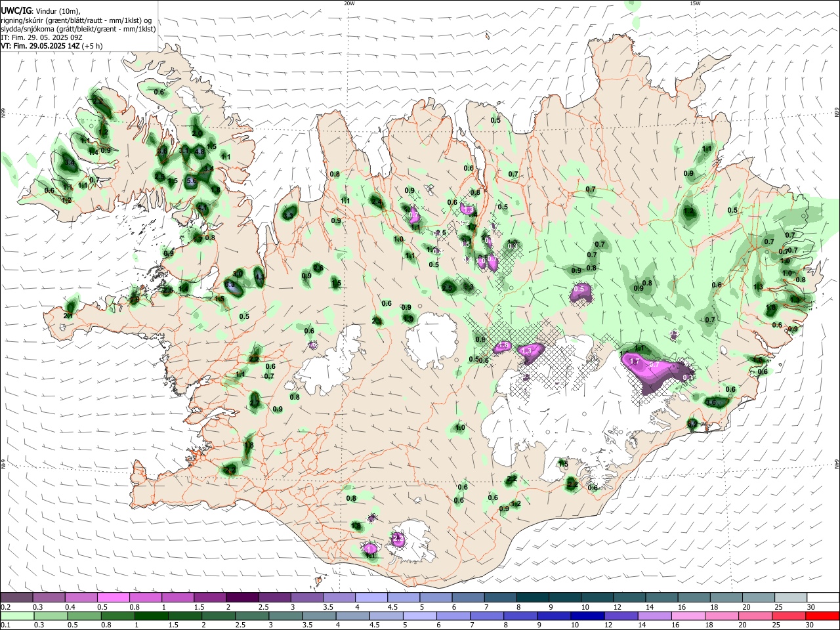Pick the dark teal 8–9 snow legend swatch
This screenshot has height=630, width=840.
[533, 597]
